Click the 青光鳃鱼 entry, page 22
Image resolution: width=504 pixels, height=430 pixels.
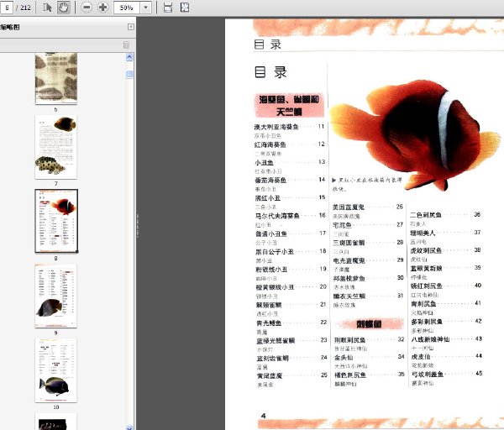coord(291,322)
